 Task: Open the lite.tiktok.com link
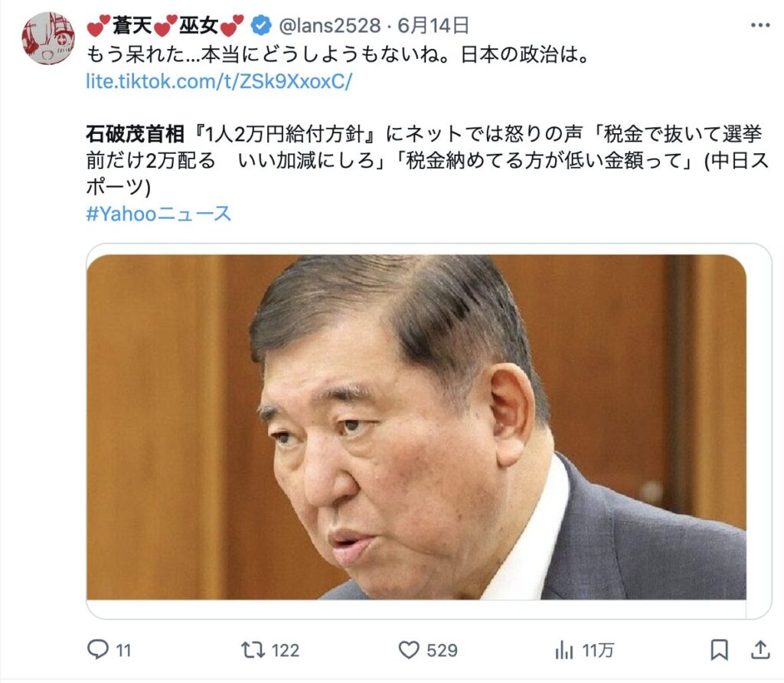219,81
